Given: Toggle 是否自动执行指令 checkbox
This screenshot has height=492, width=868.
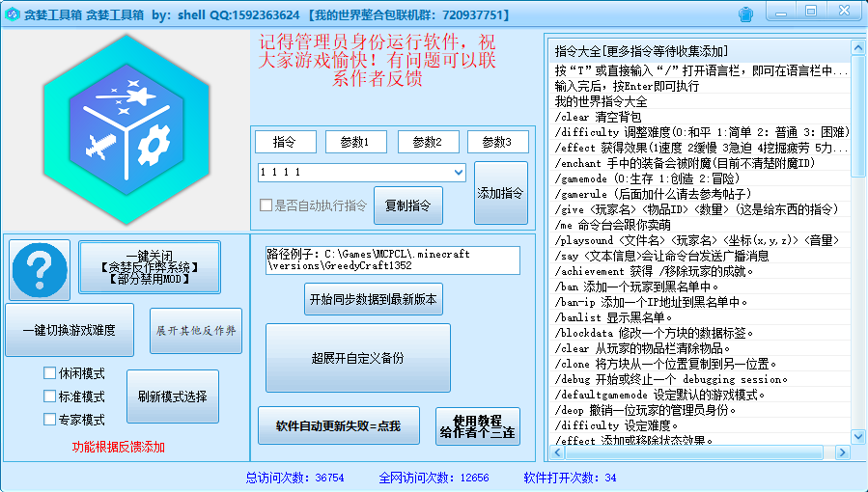Looking at the screenshot, I should 266,205.
